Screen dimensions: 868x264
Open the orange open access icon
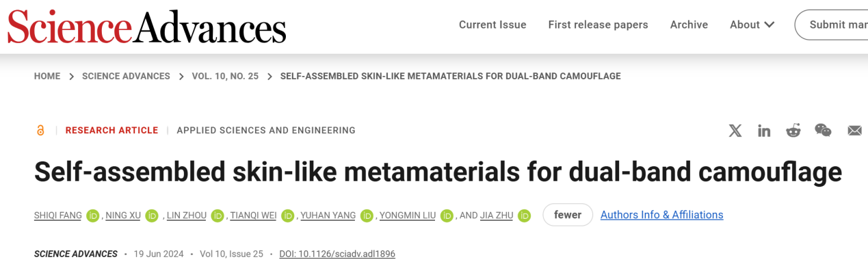point(40,130)
